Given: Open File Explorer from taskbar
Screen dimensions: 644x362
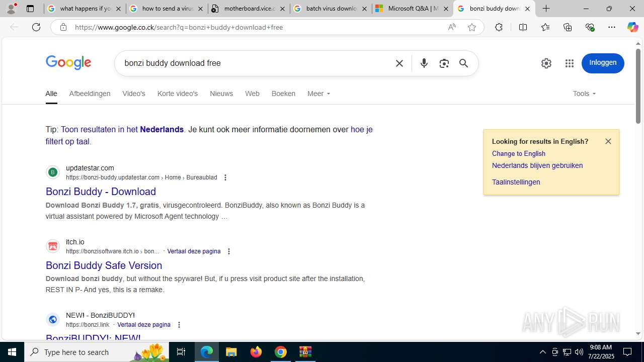Looking at the screenshot, I should tap(231, 352).
